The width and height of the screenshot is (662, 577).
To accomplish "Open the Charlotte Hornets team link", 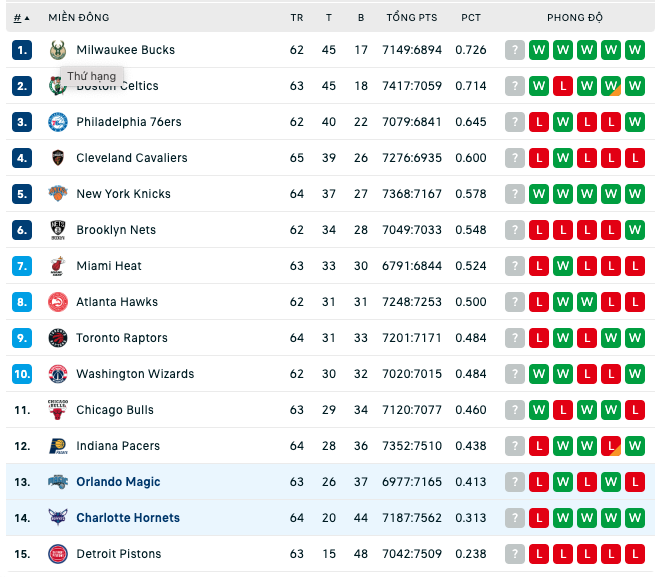I will click(x=128, y=518).
